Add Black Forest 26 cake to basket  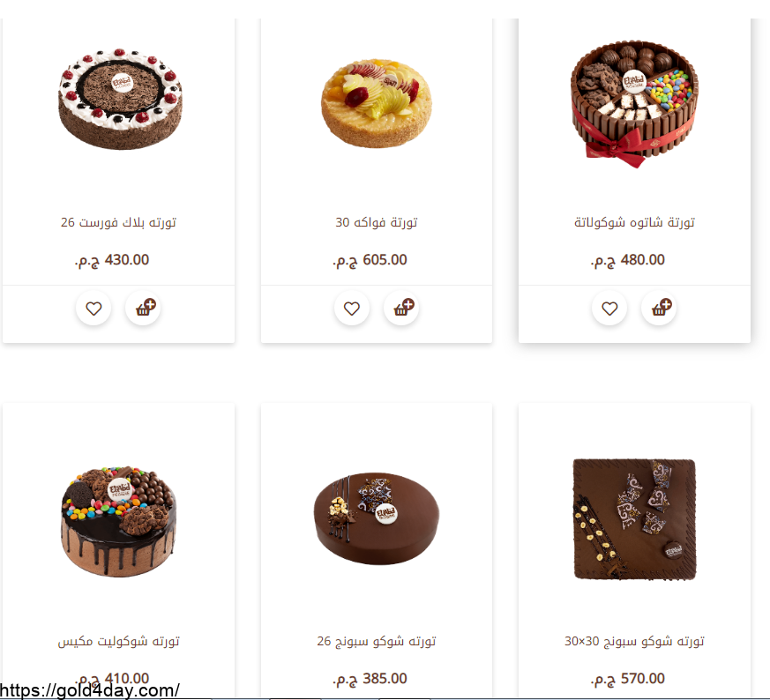[143, 309]
